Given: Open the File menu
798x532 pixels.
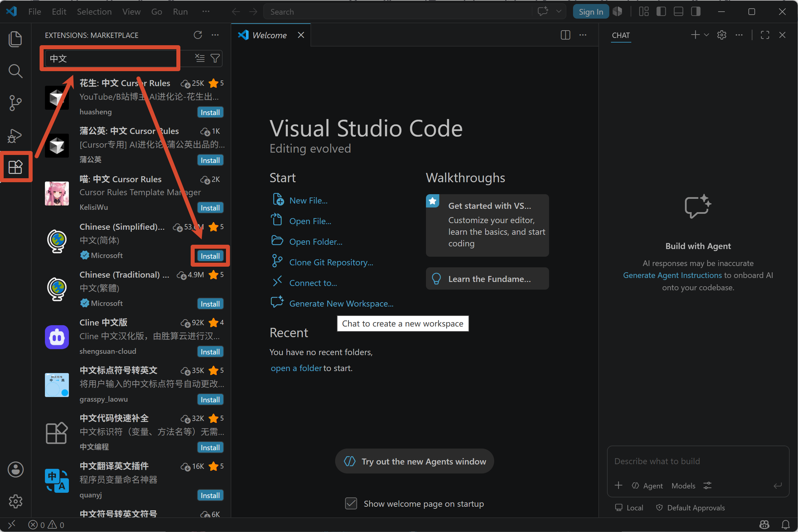Looking at the screenshot, I should tap(35, 12).
